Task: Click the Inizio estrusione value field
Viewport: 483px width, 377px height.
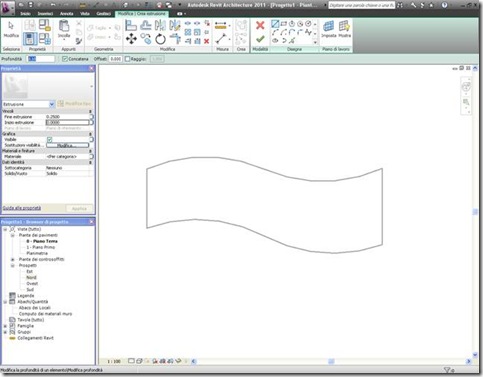Action: [68, 122]
